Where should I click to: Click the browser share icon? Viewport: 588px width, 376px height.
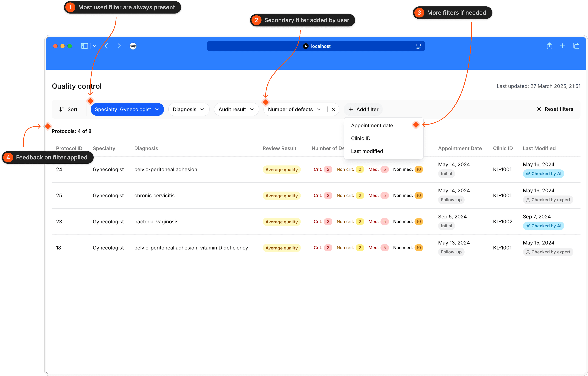(x=549, y=46)
